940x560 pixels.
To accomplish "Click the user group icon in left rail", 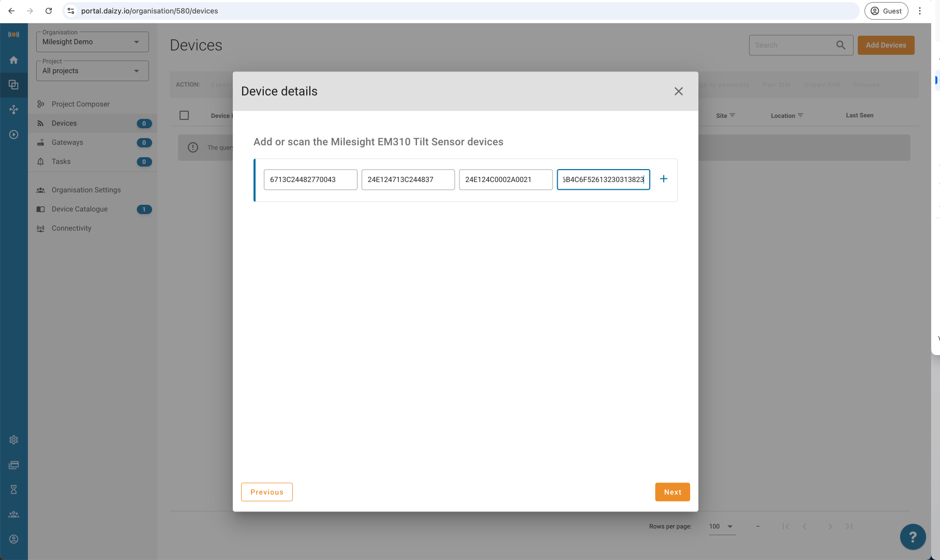I will (14, 514).
